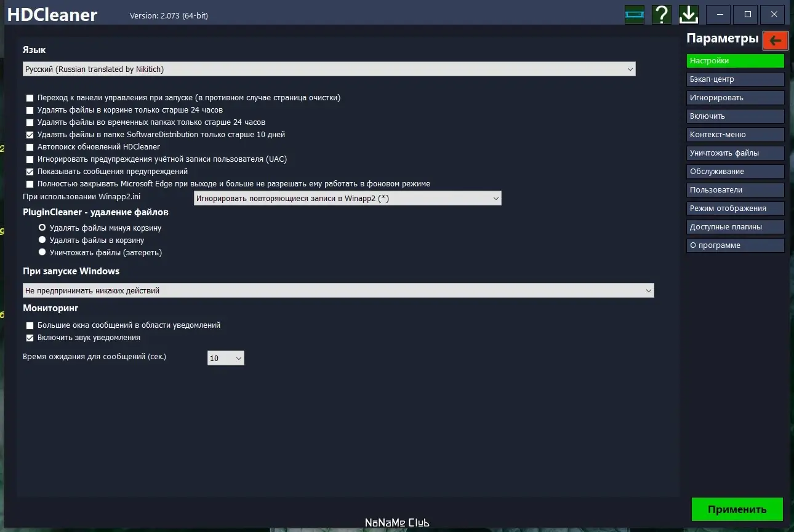
Task: Open the 'Пользователи' section
Action: (x=736, y=190)
